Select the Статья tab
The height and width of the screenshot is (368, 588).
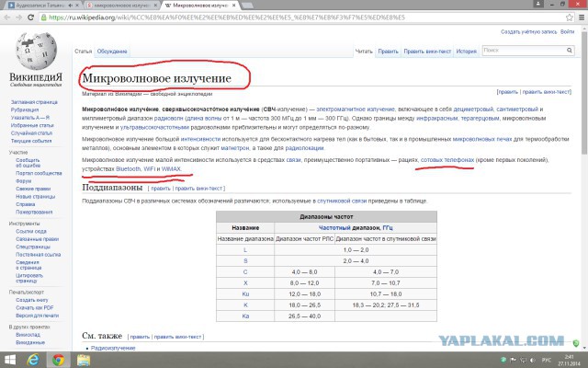[83, 52]
